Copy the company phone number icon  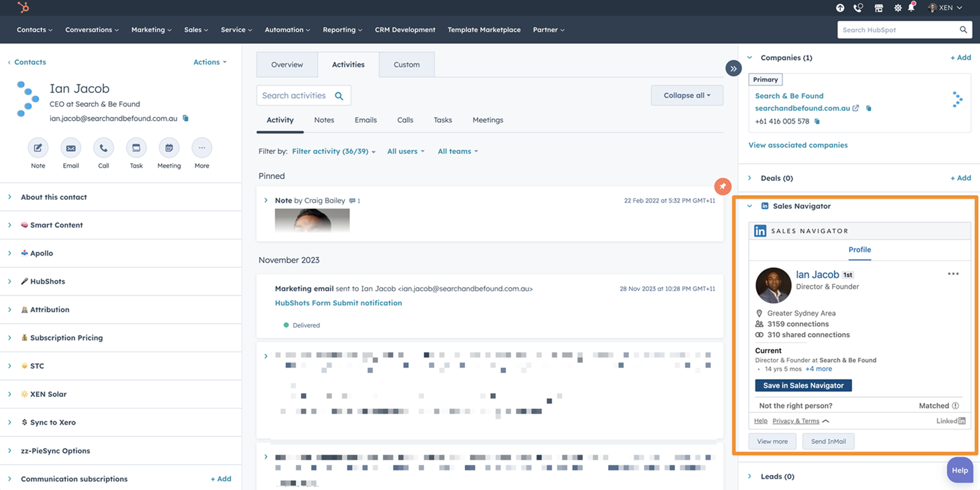pos(817,121)
